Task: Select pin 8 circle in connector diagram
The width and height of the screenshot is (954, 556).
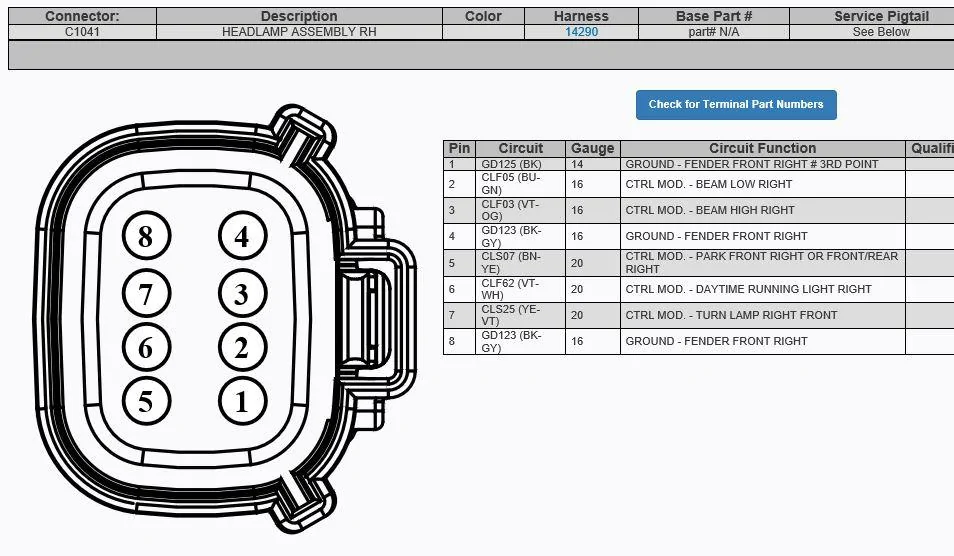Action: pyautogui.click(x=146, y=236)
